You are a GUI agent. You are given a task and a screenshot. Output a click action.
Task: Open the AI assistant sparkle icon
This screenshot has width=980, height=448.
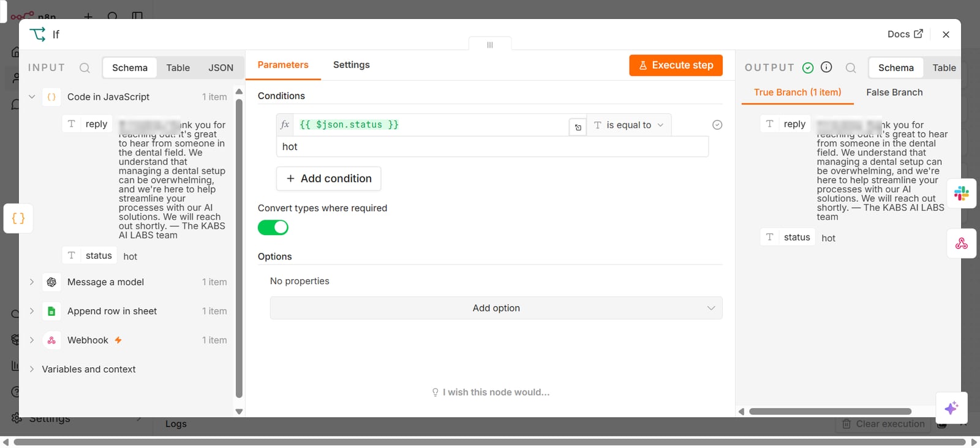tap(951, 408)
